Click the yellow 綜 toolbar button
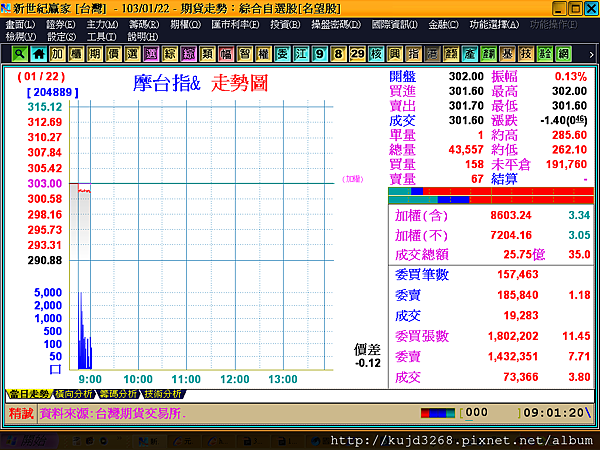Image resolution: width=600 pixels, height=450 pixels. coord(170,54)
